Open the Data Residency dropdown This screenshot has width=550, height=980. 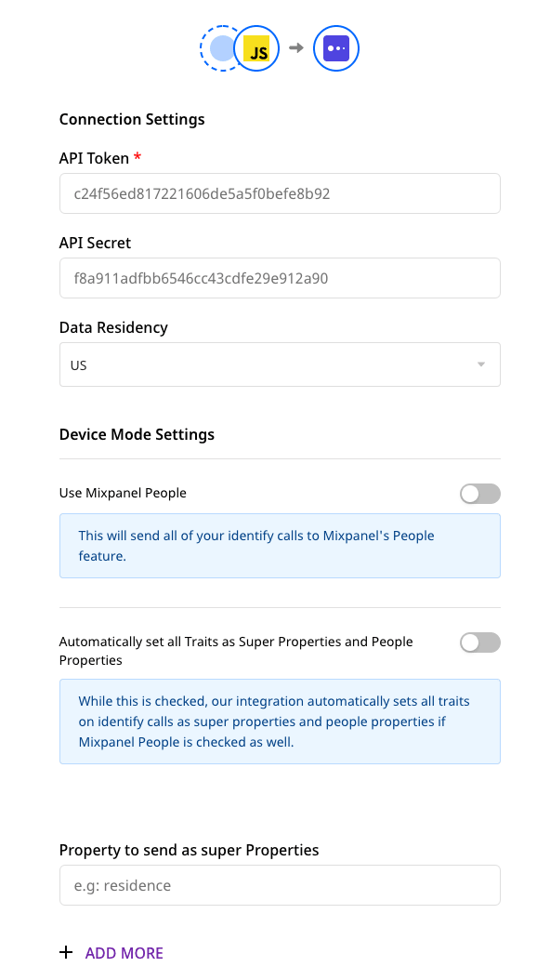[x=279, y=364]
